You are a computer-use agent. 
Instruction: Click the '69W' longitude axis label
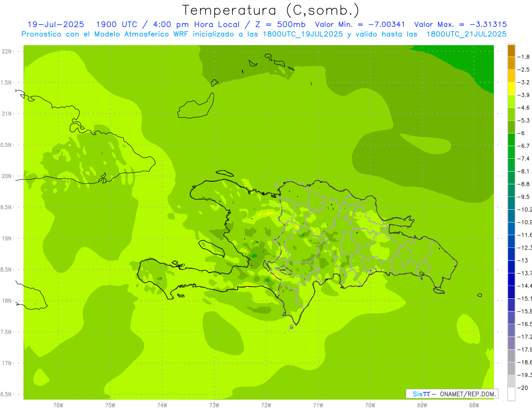click(x=422, y=405)
